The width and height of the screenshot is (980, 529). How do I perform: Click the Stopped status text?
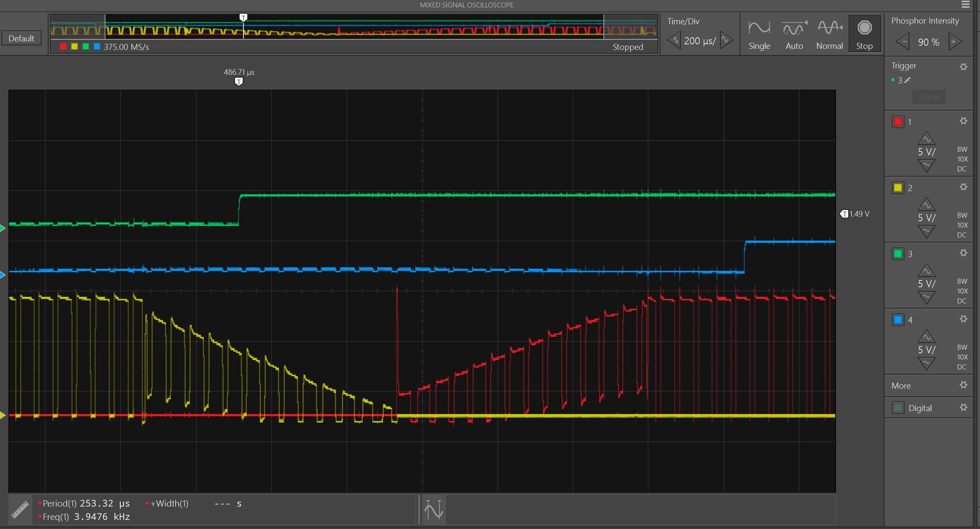[x=628, y=47]
